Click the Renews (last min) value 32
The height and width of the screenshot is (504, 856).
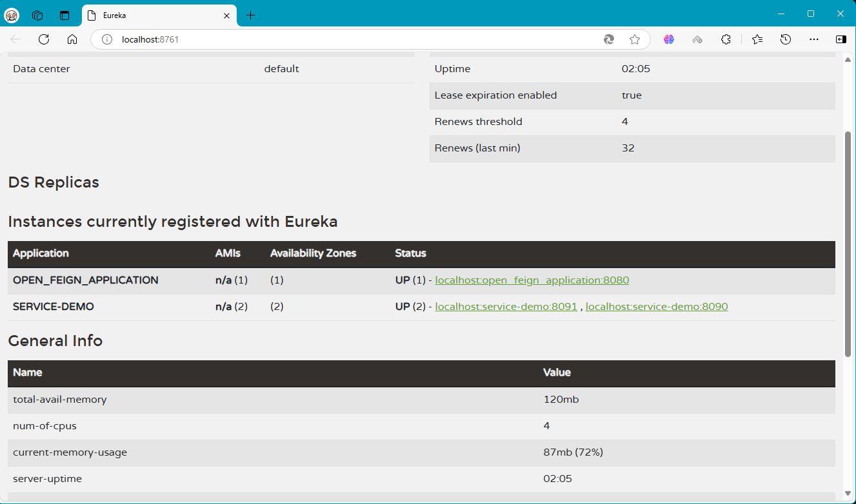pos(628,148)
